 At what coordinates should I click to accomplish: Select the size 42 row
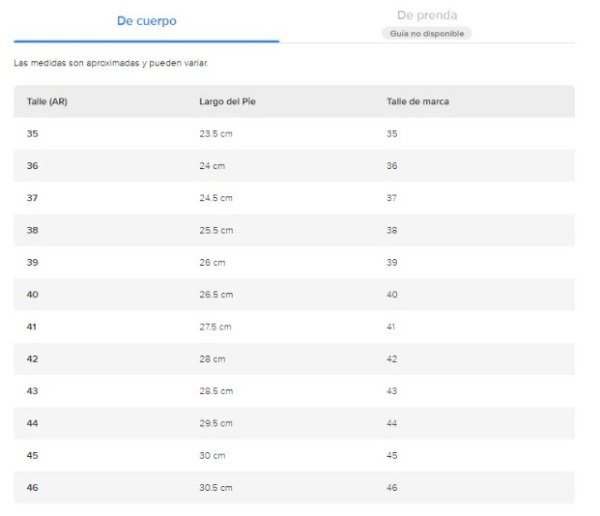pos(294,359)
